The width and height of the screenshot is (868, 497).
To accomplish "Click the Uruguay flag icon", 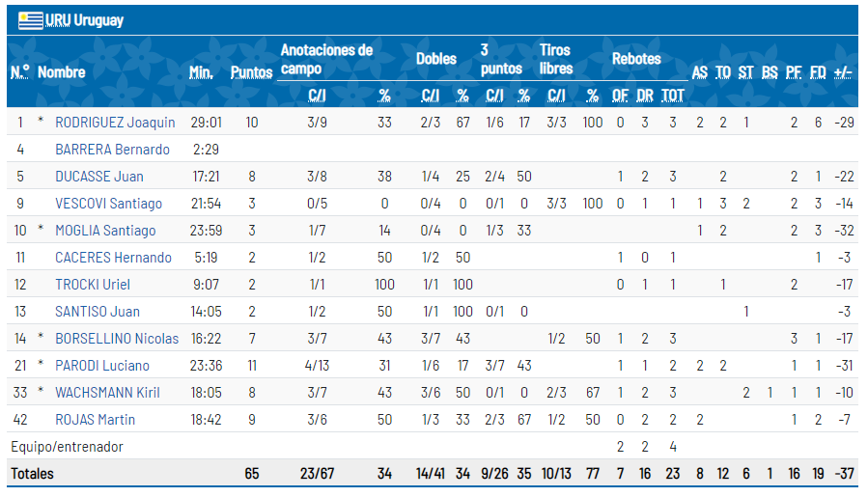I will point(30,20).
